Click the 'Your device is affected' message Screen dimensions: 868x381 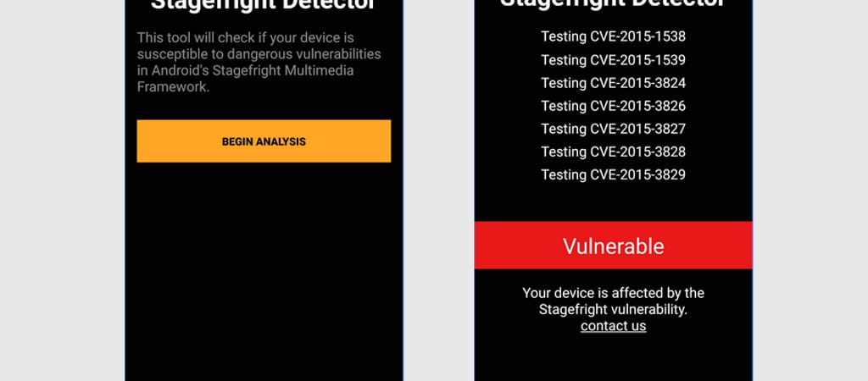pyautogui.click(x=613, y=301)
